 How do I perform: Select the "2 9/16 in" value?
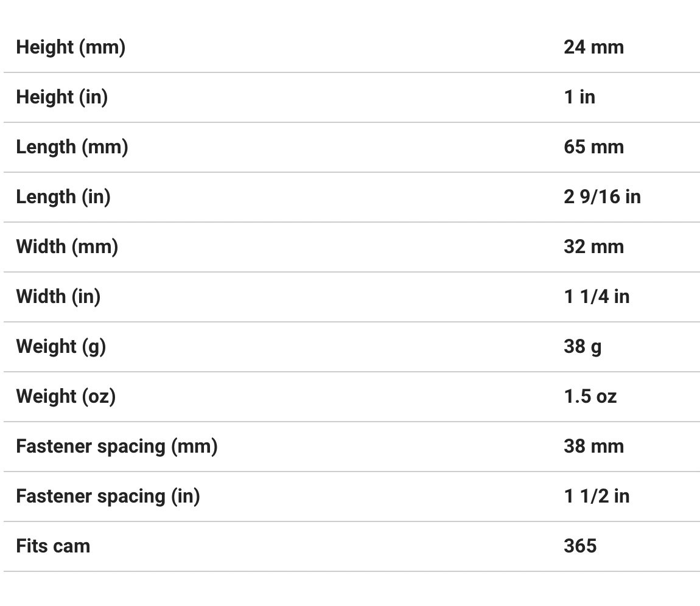602,197
